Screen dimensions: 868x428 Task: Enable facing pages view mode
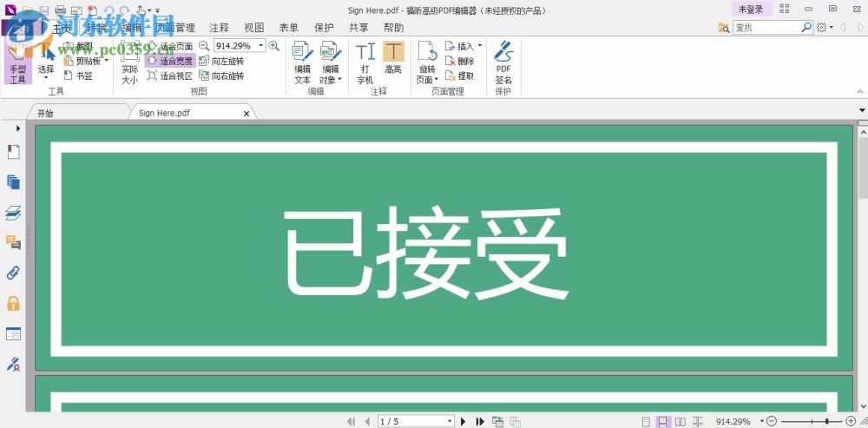(x=681, y=421)
